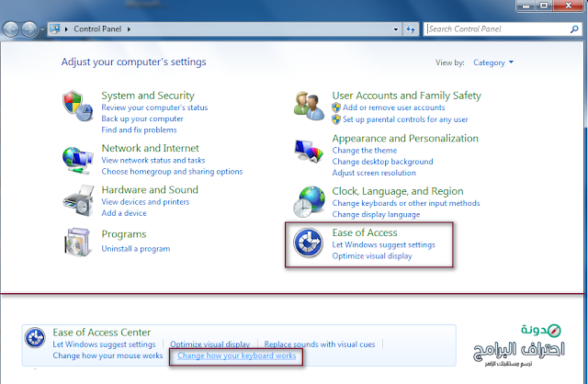Click Add a device
Image resolution: width=588 pixels, height=384 pixels.
[x=124, y=213]
